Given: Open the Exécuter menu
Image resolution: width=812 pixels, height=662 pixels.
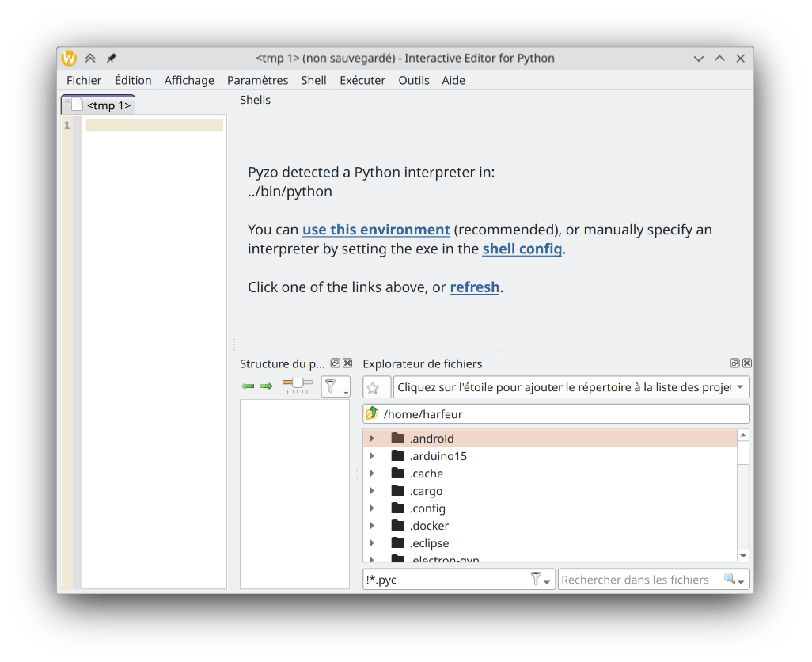Looking at the screenshot, I should coord(362,80).
